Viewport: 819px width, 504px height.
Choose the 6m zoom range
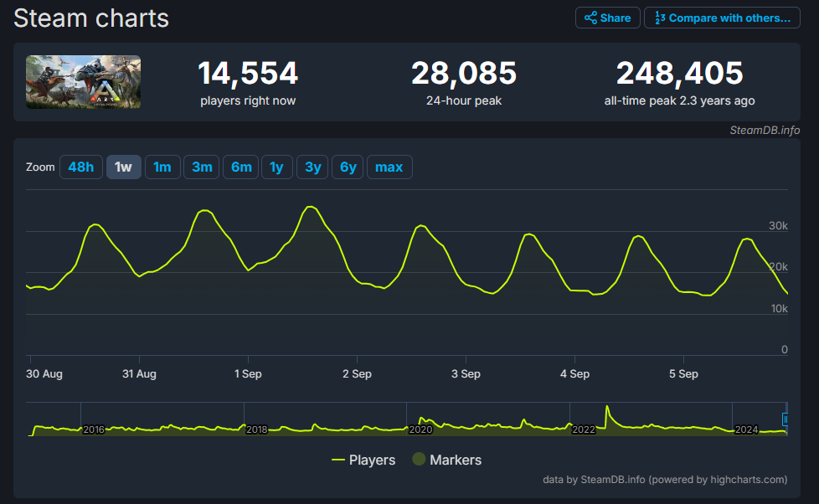pos(241,167)
